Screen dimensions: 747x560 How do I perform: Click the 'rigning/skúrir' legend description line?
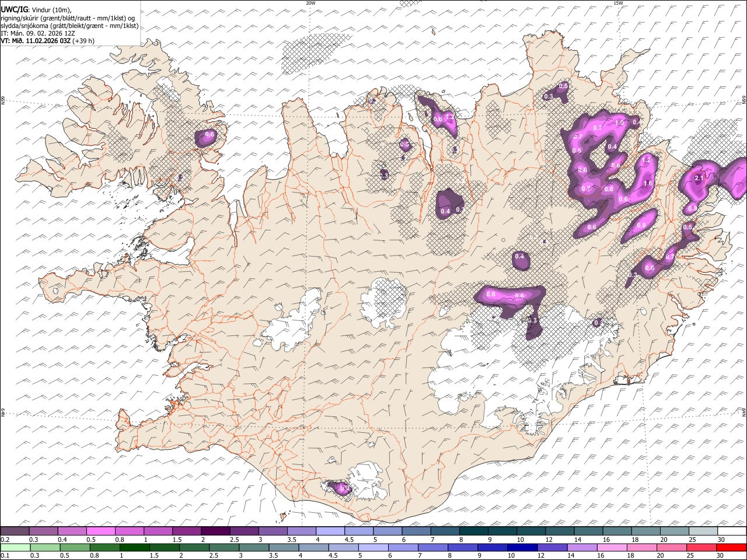pyautogui.click(x=68, y=18)
